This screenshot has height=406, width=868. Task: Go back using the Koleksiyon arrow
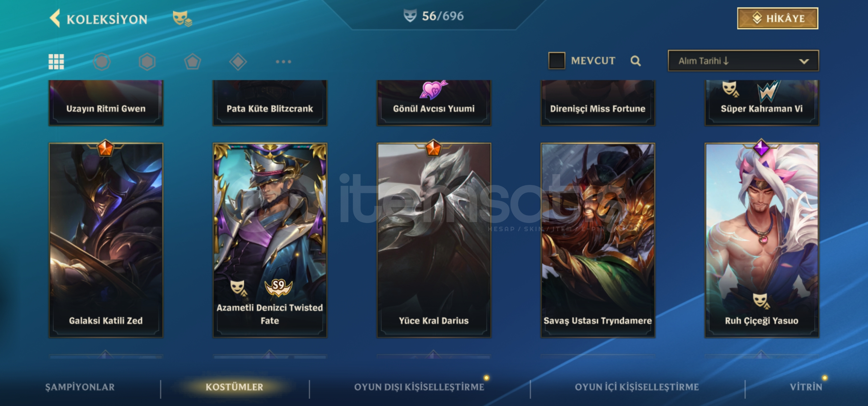coord(55,19)
